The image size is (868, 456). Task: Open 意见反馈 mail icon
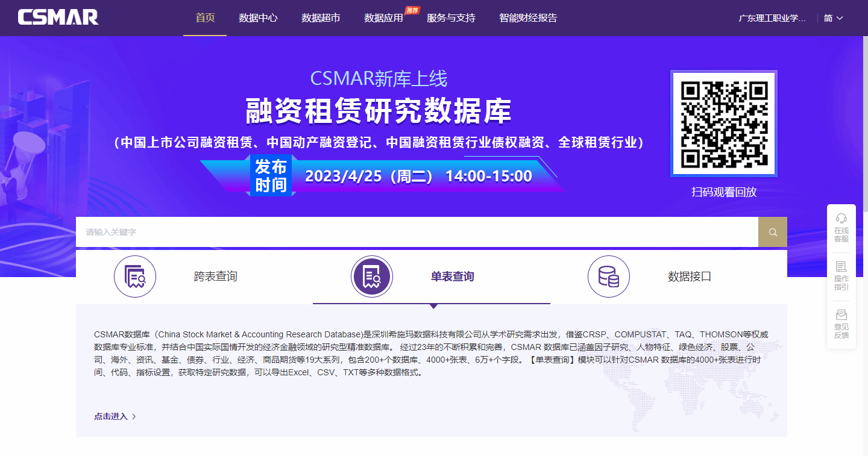[841, 314]
